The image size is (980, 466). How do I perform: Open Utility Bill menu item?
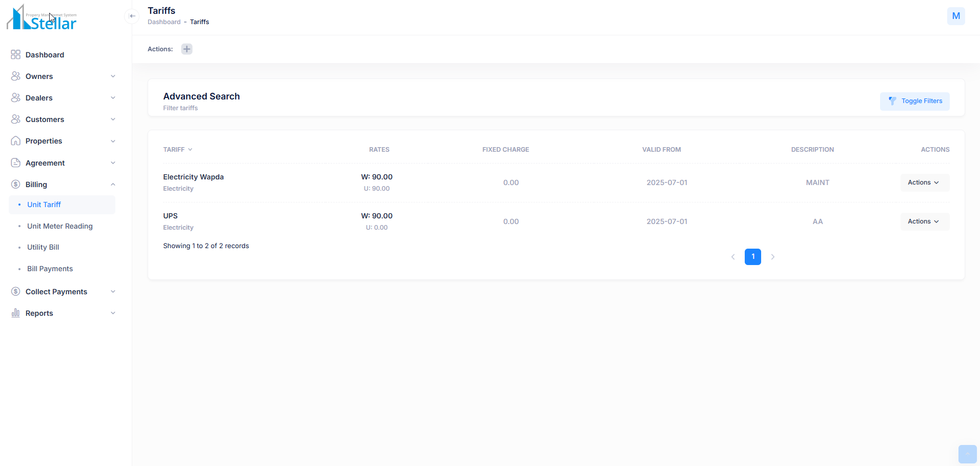point(43,247)
